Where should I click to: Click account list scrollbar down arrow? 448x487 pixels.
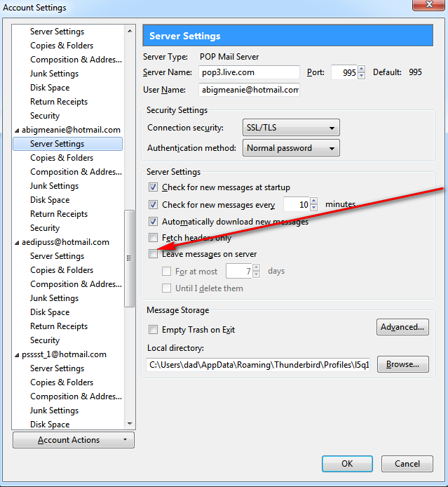(x=130, y=424)
